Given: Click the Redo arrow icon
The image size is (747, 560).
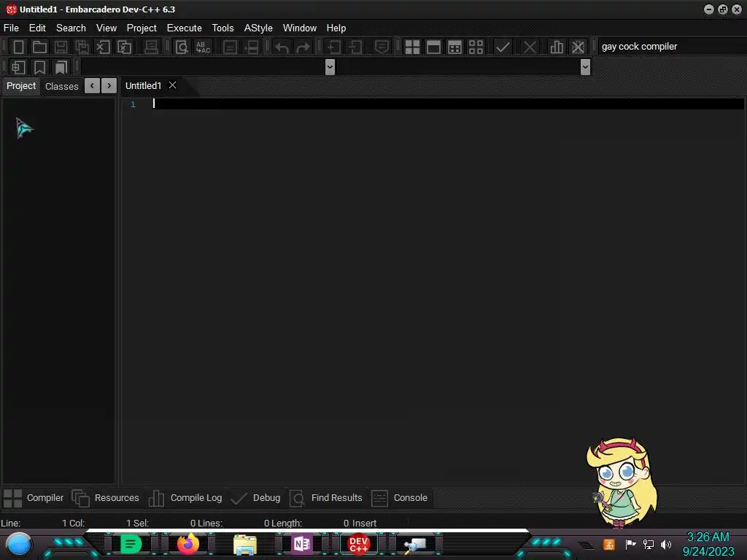Looking at the screenshot, I should click(303, 47).
